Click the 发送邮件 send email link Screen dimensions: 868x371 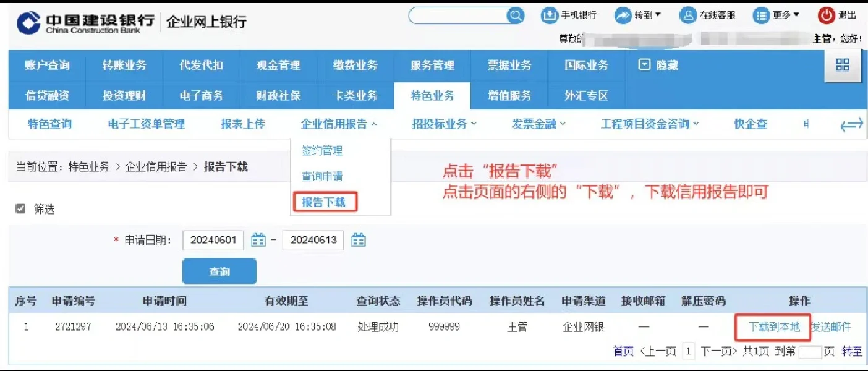(830, 326)
